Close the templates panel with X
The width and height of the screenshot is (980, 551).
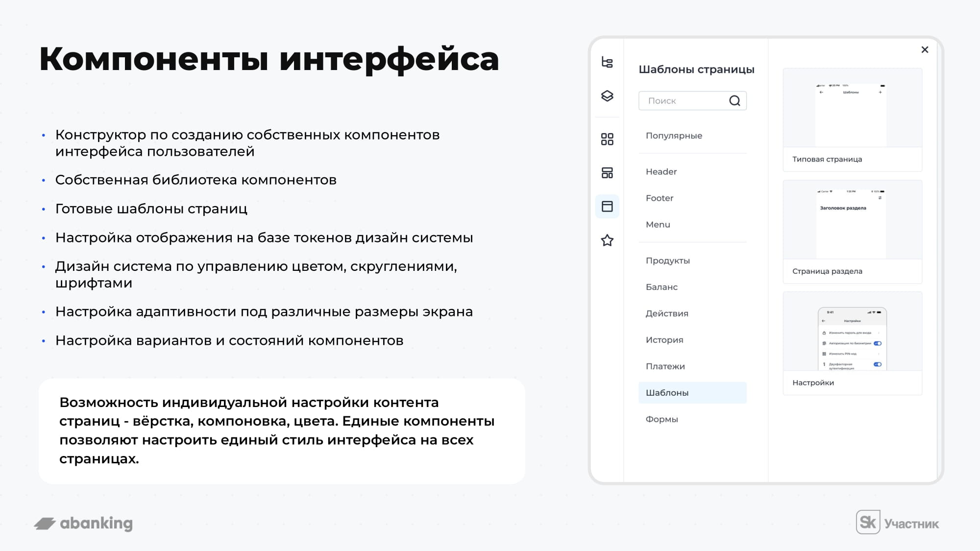coord(925,49)
